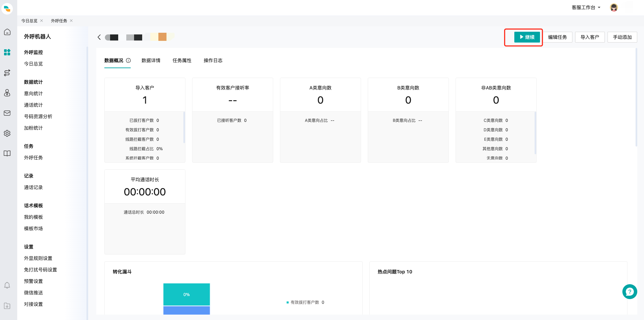Open 对接设置 in the sidebar

coord(33,304)
